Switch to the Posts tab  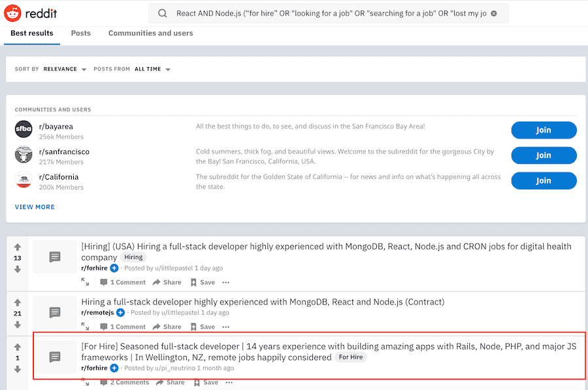(80, 33)
